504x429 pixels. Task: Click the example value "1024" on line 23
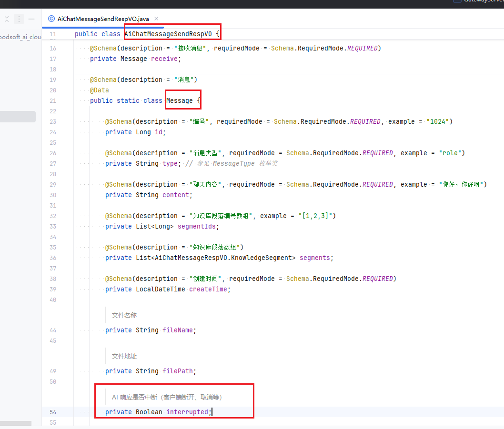(x=437, y=122)
